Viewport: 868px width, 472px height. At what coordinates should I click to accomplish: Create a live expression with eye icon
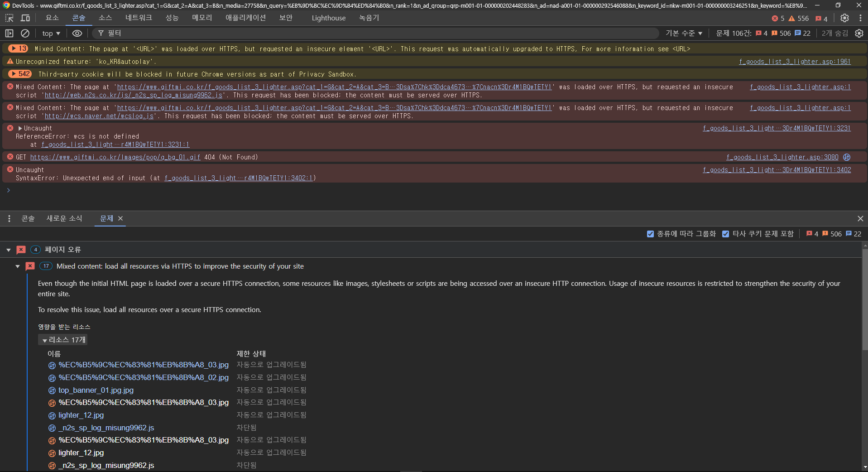(x=77, y=33)
